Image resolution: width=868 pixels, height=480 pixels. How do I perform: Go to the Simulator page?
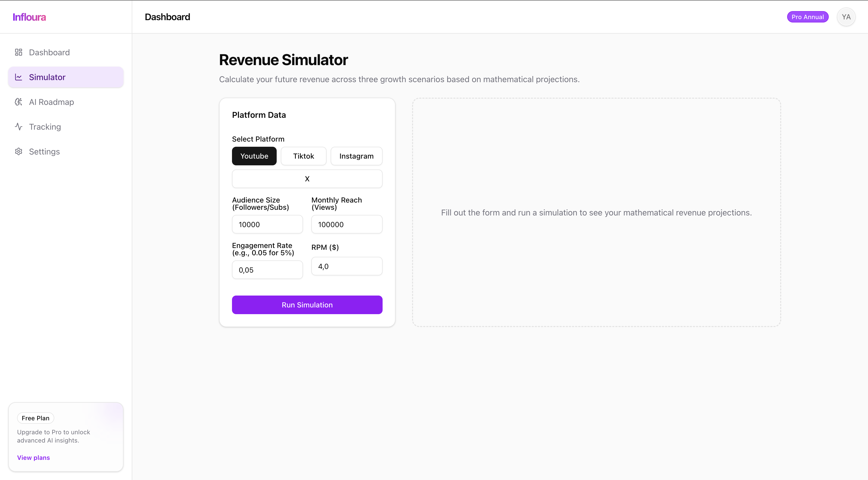point(66,77)
